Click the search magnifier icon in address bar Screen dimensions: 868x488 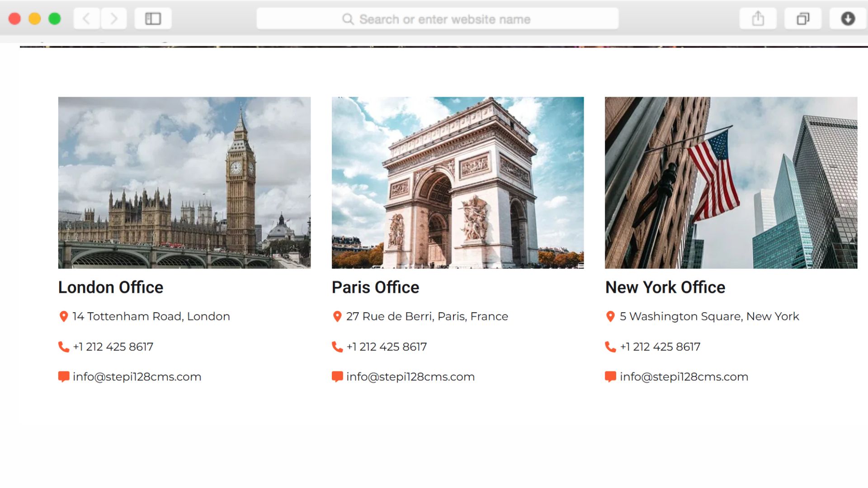(348, 19)
